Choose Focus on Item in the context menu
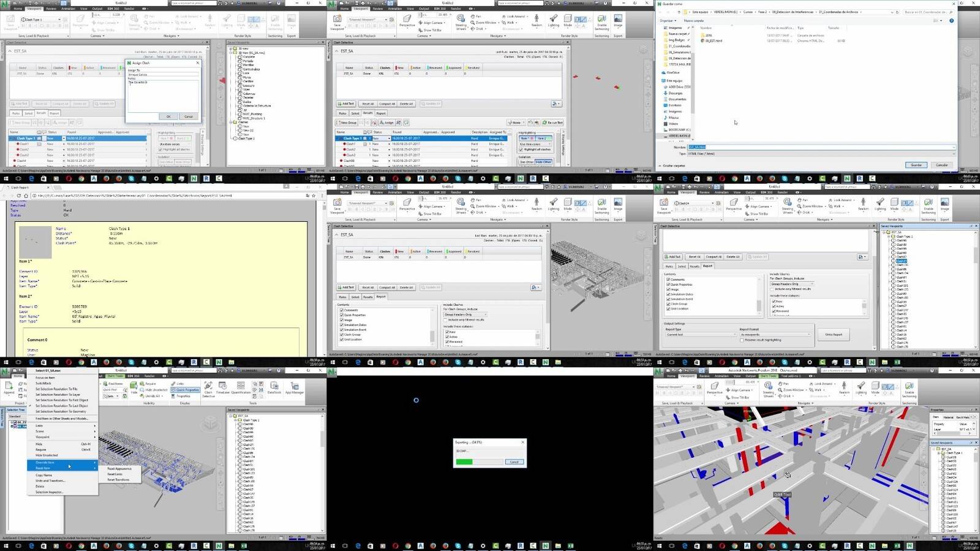Viewport: 980px width, 551px height. [x=45, y=378]
